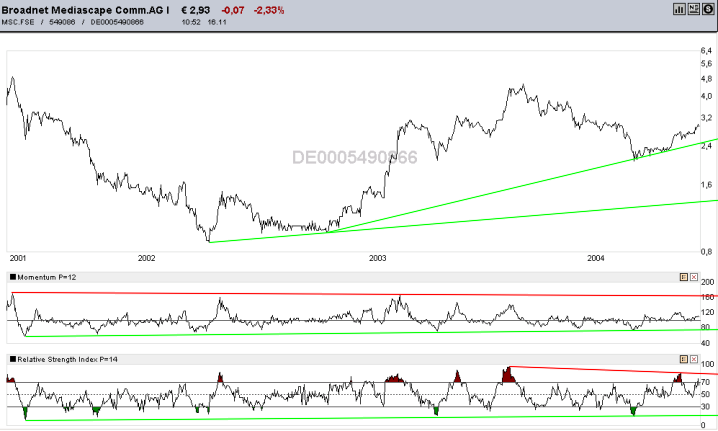Open Momentum indicator settings icon

pyautogui.click(x=684, y=277)
